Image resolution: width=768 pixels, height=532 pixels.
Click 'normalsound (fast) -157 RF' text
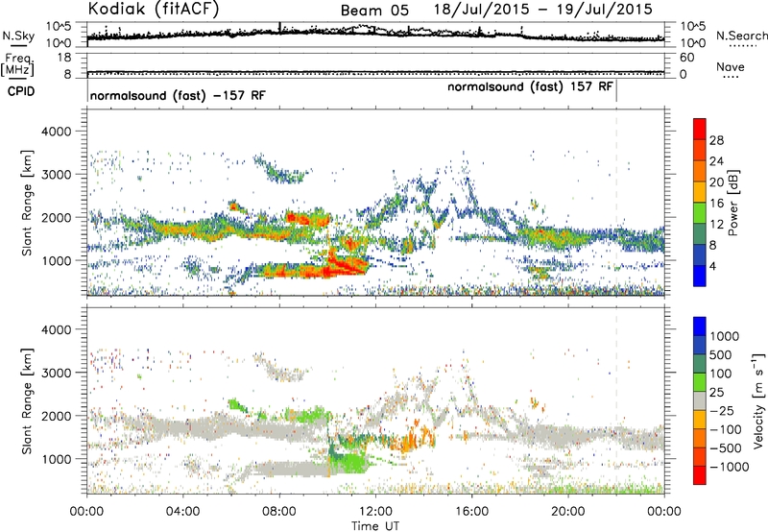click(178, 95)
